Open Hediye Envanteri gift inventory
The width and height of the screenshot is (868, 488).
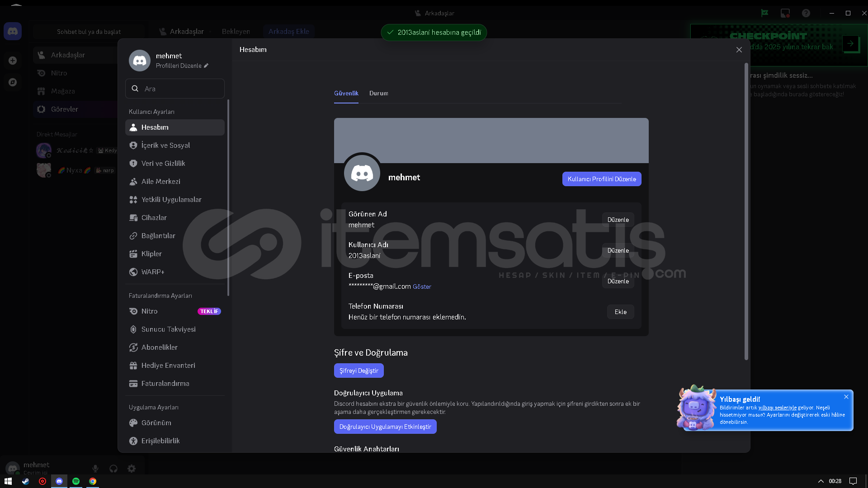point(168,366)
